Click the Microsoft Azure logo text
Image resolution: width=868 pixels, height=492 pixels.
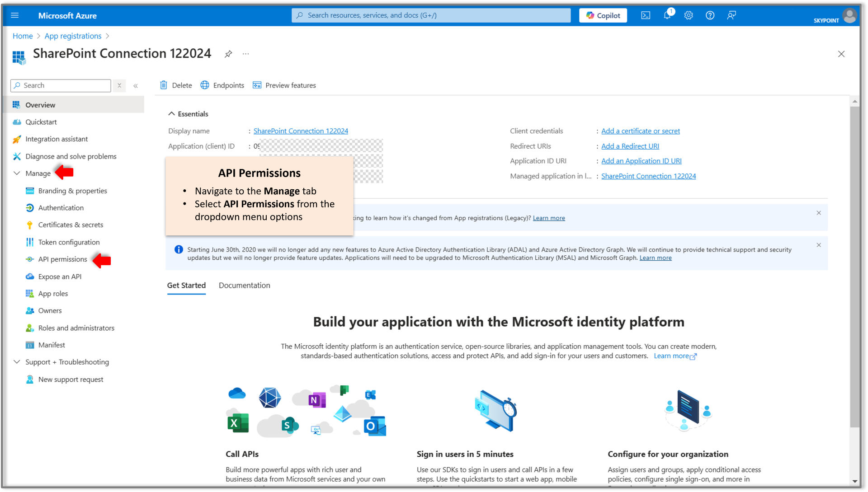pyautogui.click(x=67, y=15)
